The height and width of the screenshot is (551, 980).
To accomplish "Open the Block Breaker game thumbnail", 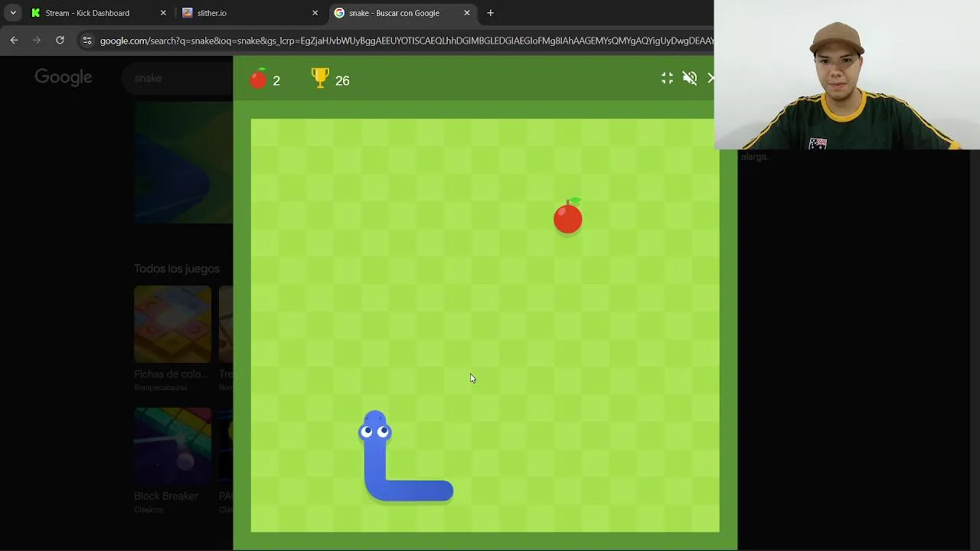I will (x=172, y=446).
